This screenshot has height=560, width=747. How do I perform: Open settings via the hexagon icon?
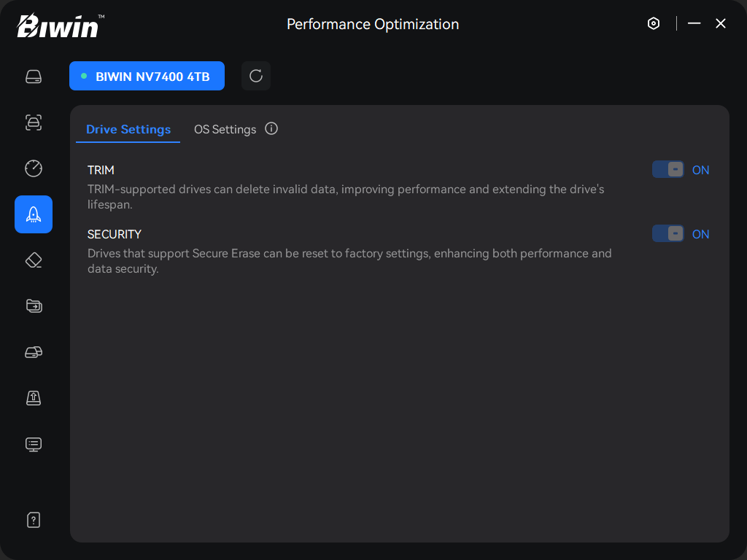click(x=654, y=23)
